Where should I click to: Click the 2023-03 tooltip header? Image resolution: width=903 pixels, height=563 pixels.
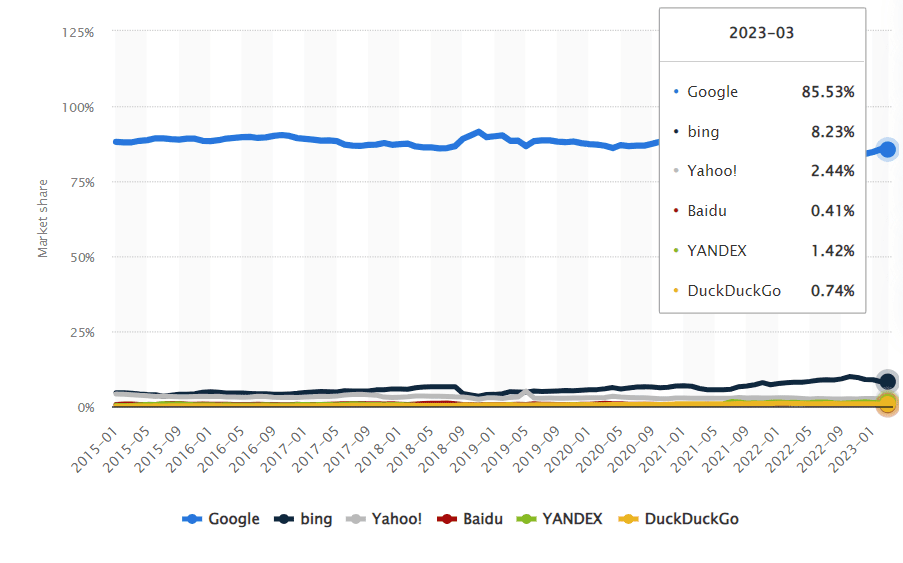761,33
